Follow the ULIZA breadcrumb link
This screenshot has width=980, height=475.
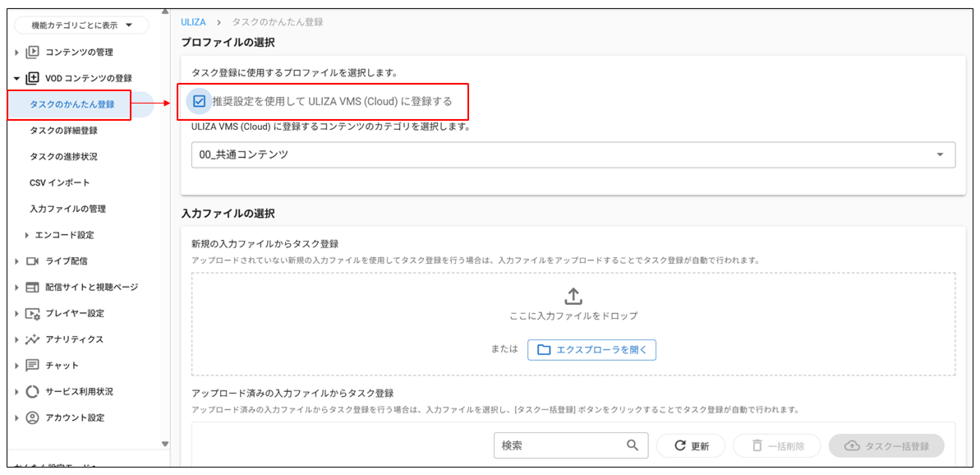(x=192, y=23)
